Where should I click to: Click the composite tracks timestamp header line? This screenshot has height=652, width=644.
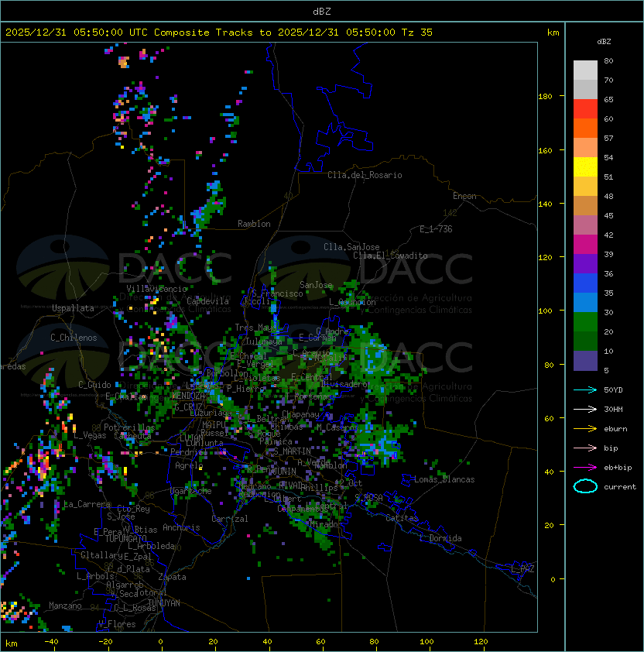pos(219,32)
